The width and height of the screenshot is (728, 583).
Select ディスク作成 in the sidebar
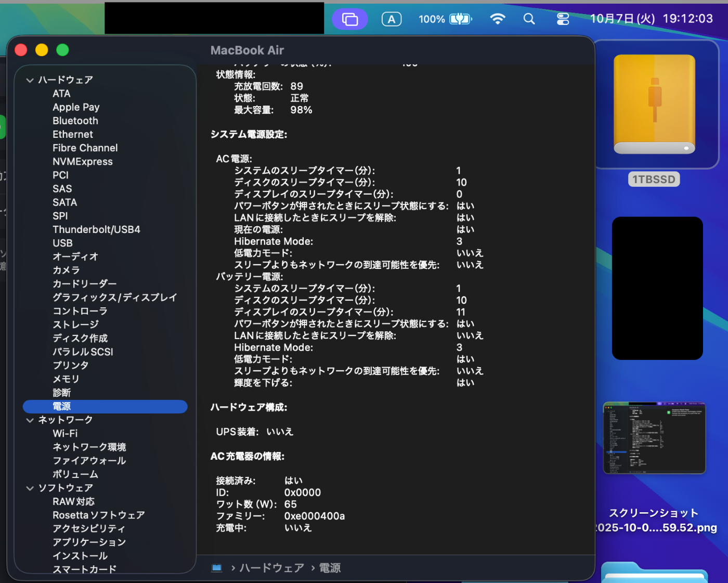[80, 338]
